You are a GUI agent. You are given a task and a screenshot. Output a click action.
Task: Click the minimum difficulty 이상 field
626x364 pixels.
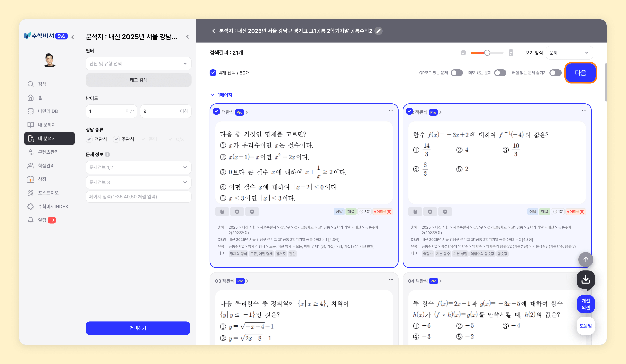pyautogui.click(x=111, y=111)
